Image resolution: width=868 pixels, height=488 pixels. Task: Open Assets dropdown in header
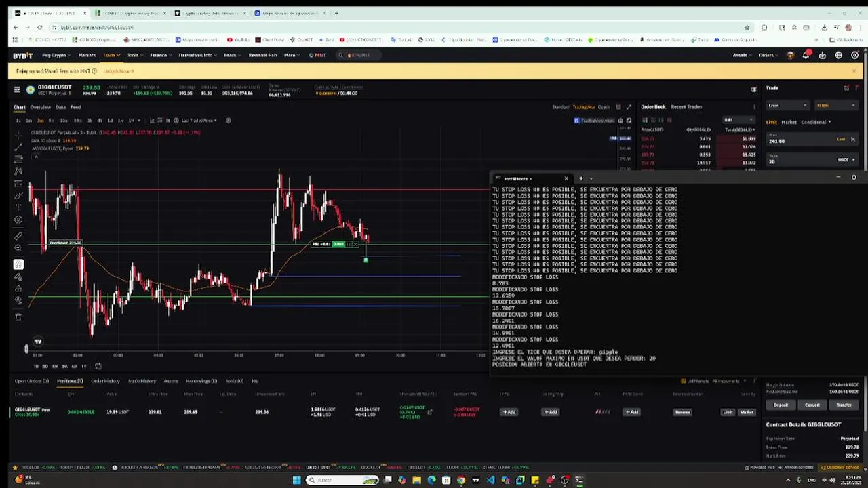[742, 55]
